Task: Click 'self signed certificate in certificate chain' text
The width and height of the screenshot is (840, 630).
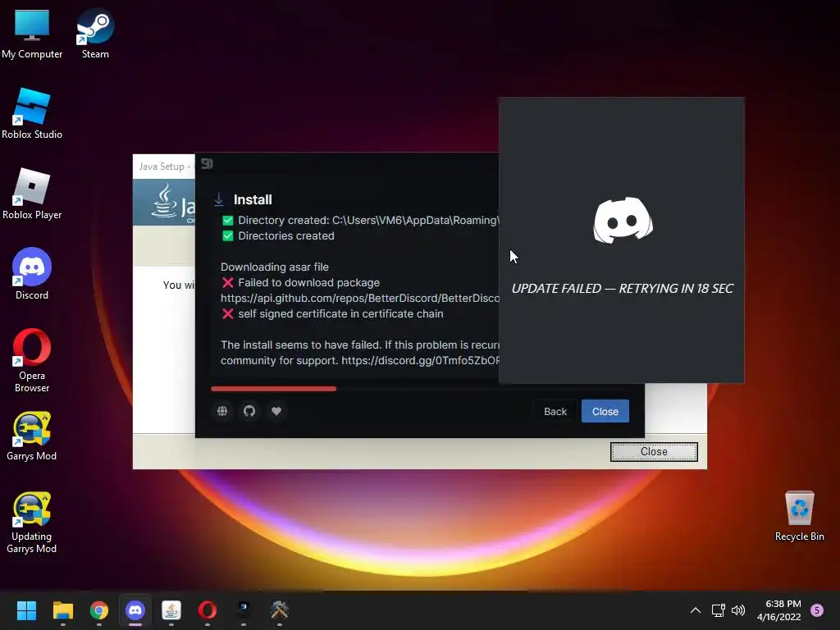Action: (340, 313)
